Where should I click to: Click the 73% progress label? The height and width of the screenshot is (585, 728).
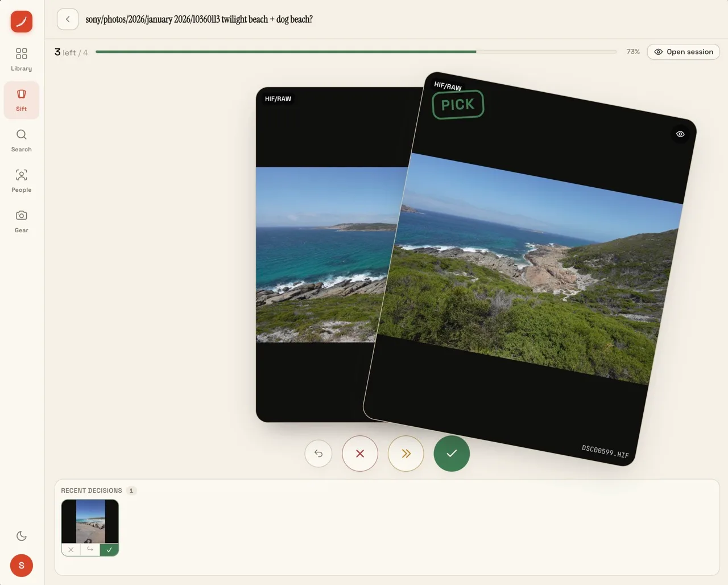pos(633,52)
